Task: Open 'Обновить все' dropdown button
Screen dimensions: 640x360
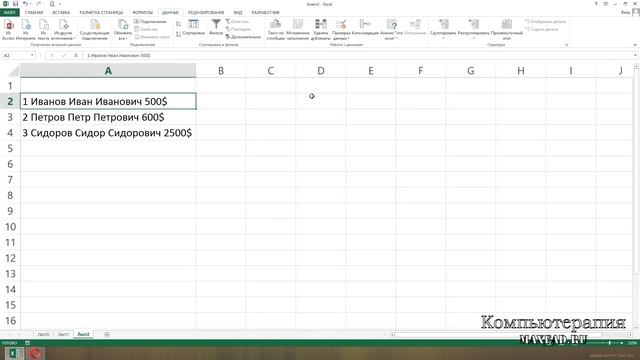Action: click(x=123, y=30)
